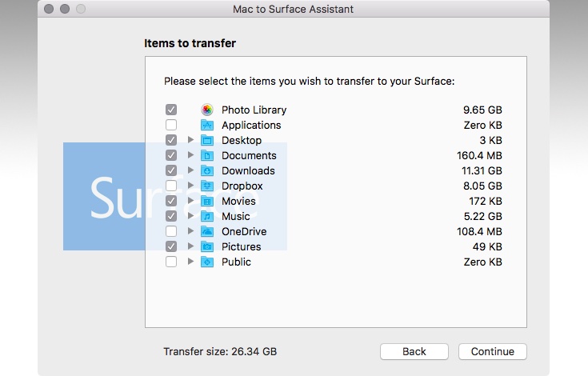Screen dimensions: 588x376
Task: Click the Music folder icon
Action: [207, 216]
